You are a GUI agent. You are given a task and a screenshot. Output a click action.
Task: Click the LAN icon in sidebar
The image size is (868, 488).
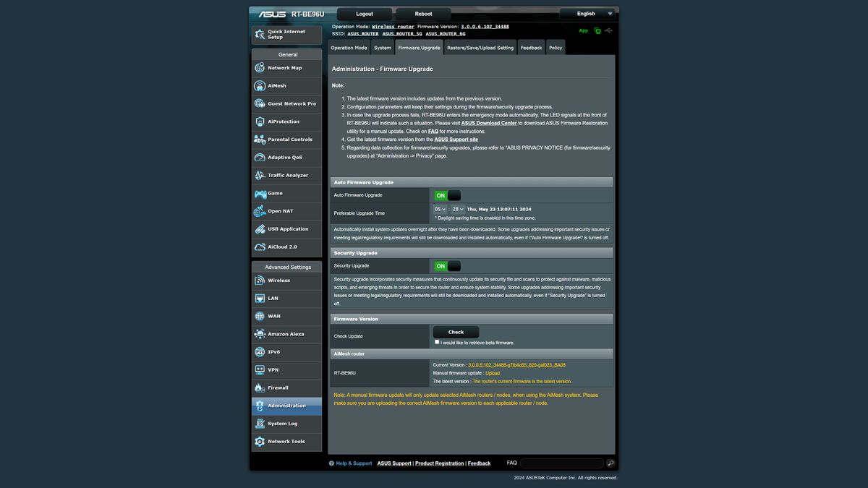260,298
